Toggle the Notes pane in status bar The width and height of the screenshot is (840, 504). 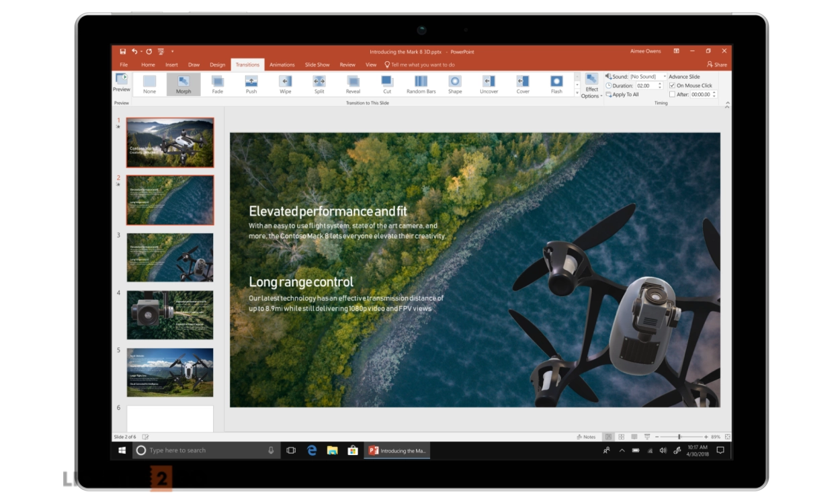pyautogui.click(x=586, y=437)
